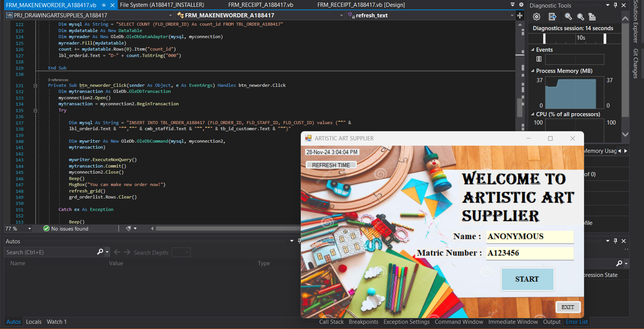Switch to FRM_RECEIPT_A188417.vb [Design] tab

361,5
